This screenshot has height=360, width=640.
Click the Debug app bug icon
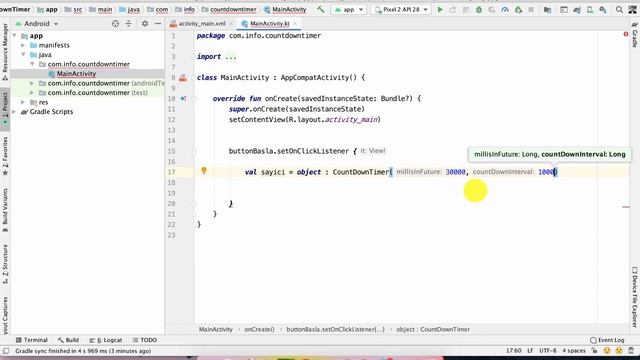[479, 9]
